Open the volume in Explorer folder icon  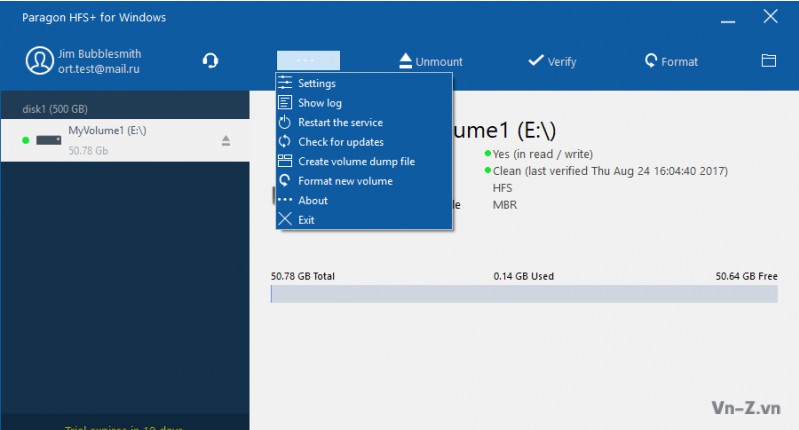tap(768, 61)
